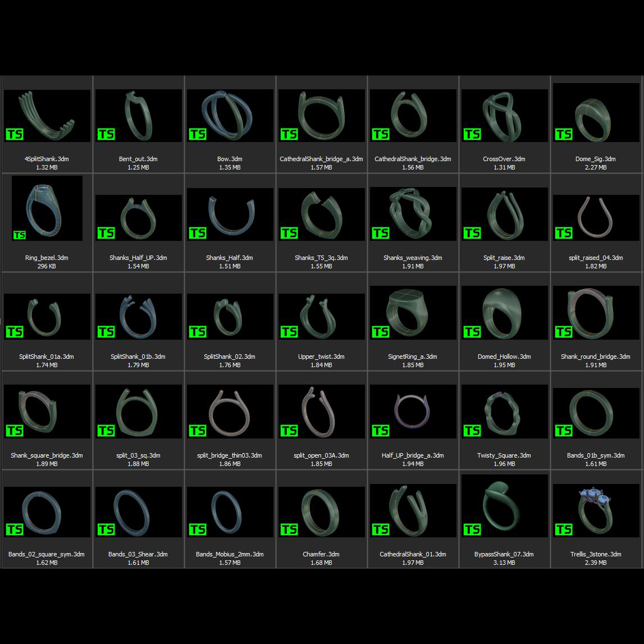Click the "SignetRing_a.3dm" file name
The image size is (644, 644).
413,357
